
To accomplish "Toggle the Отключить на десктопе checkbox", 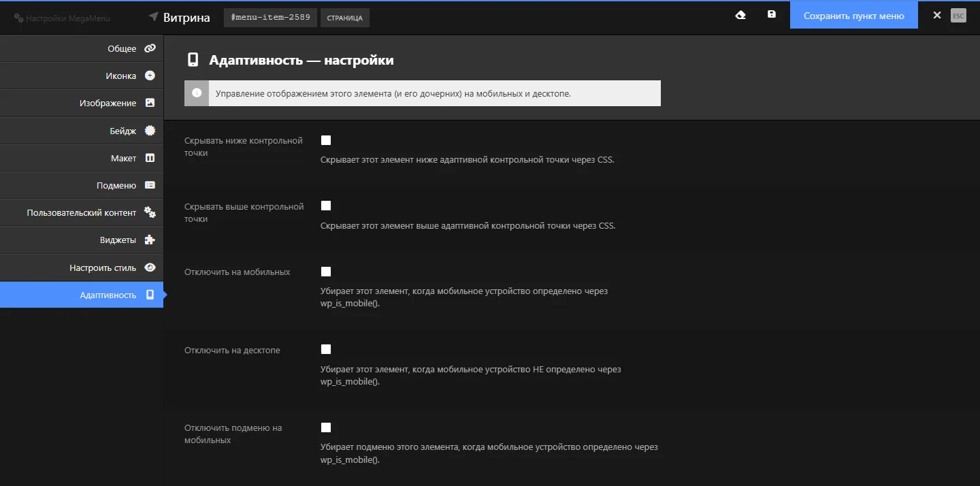I will coord(326,349).
